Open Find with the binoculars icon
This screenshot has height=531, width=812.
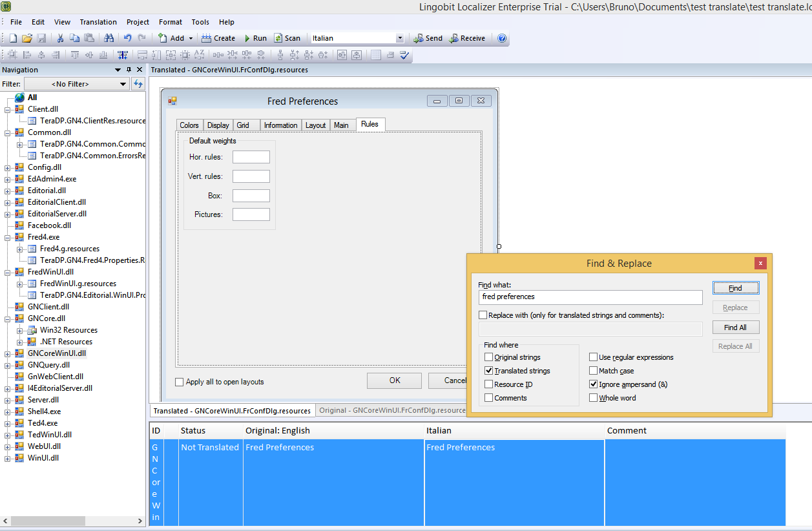[x=109, y=38]
